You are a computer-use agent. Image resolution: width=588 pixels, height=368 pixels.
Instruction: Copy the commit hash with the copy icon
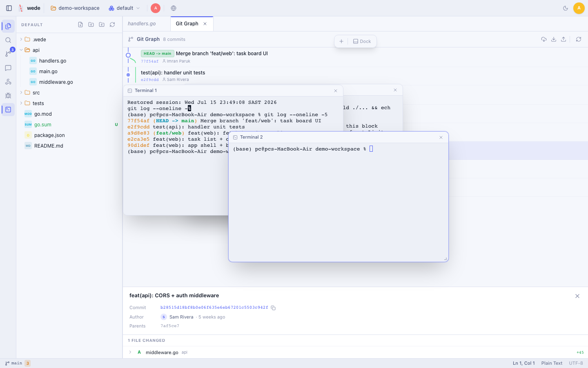(273, 308)
